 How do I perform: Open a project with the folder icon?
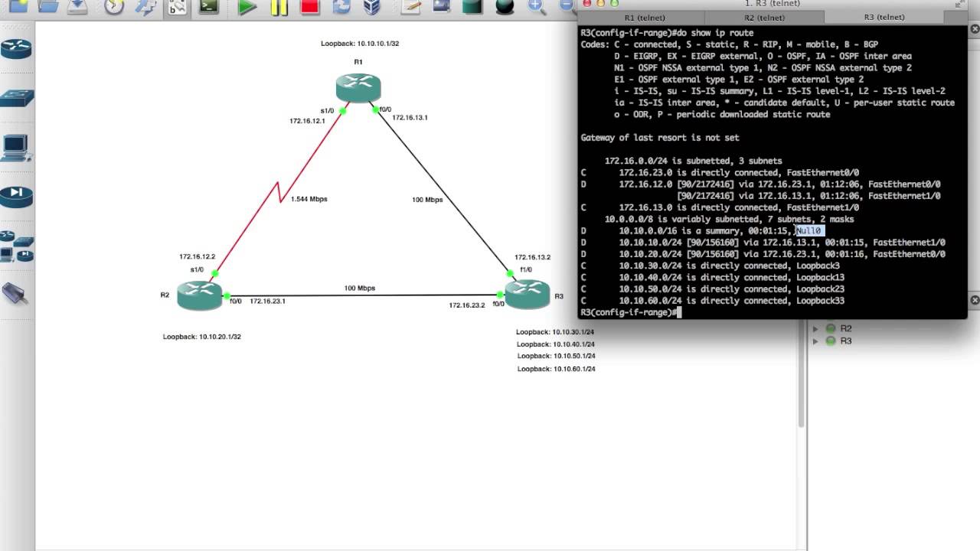[48, 6]
